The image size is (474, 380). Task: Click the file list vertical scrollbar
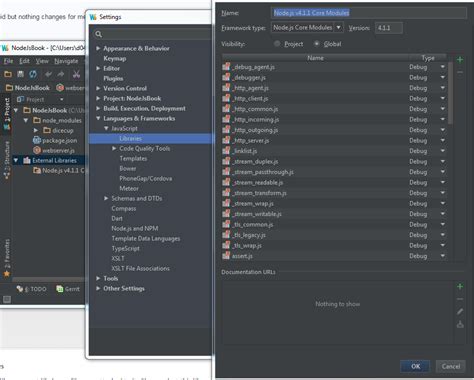pos(450,93)
